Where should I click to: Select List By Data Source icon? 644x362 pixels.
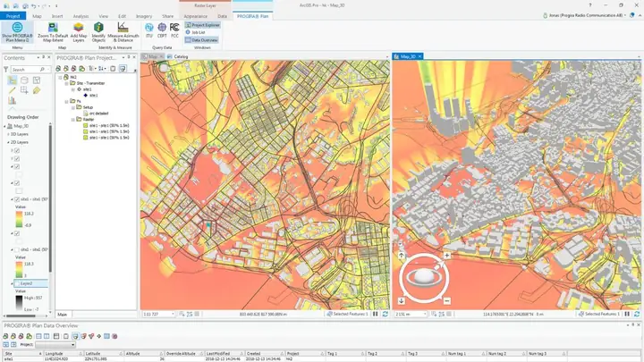24,80
